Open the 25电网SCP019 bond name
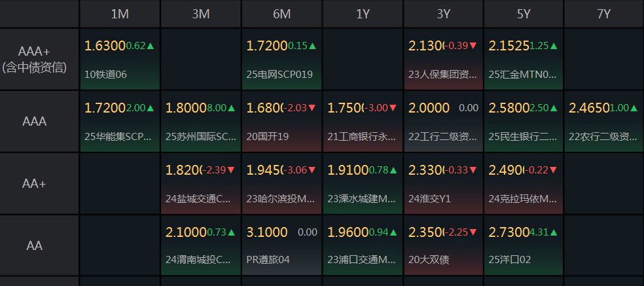 pyautogui.click(x=279, y=75)
